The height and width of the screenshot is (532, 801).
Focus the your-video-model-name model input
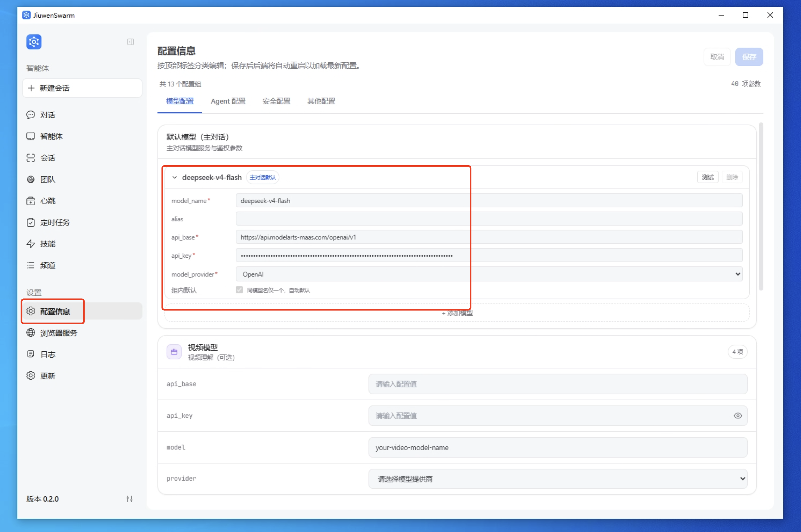click(x=558, y=447)
